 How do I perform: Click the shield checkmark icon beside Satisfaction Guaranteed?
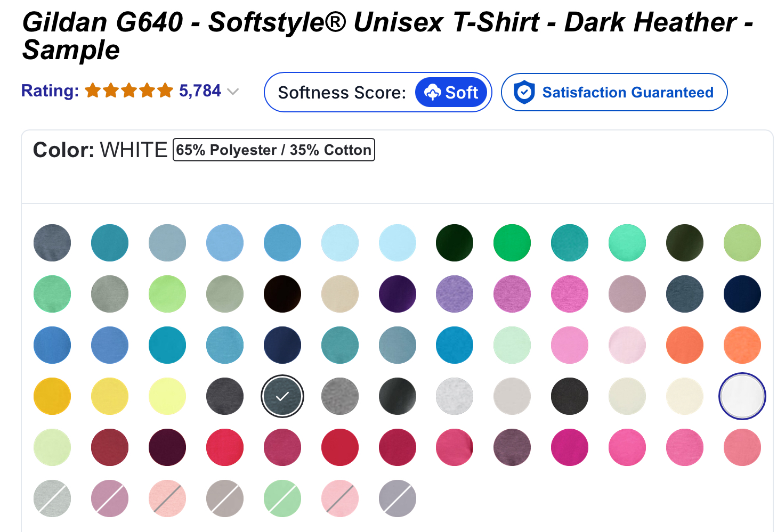[524, 92]
